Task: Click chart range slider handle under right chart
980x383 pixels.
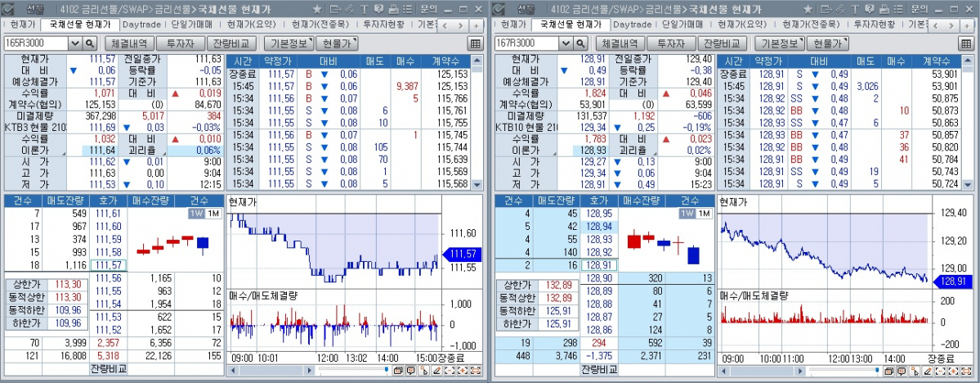Action: [x=877, y=370]
